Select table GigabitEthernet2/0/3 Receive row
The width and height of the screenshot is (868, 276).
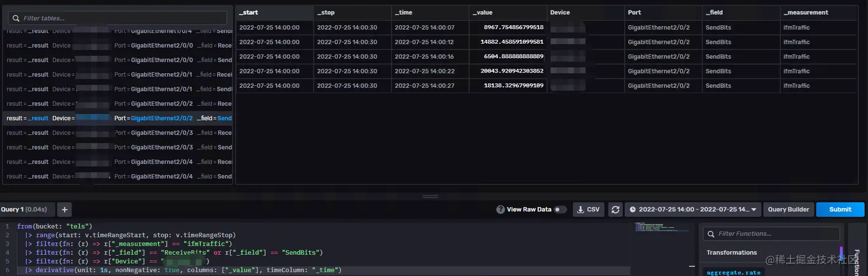click(118, 133)
